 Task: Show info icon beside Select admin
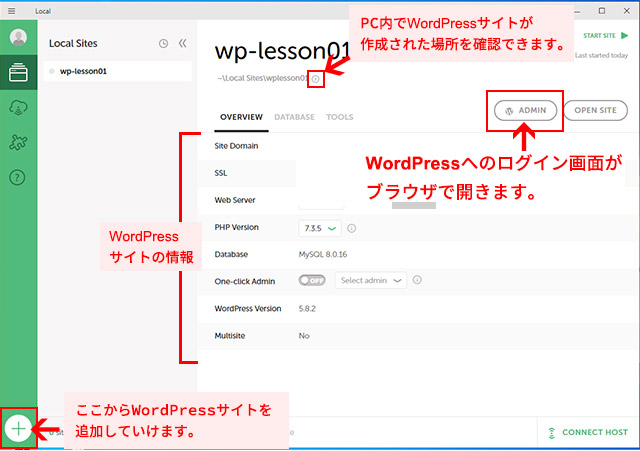pos(417,280)
